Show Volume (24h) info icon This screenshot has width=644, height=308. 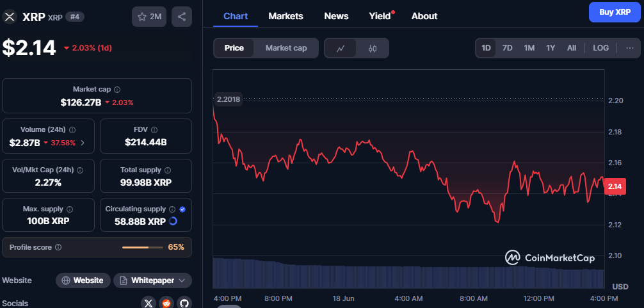pos(72,130)
